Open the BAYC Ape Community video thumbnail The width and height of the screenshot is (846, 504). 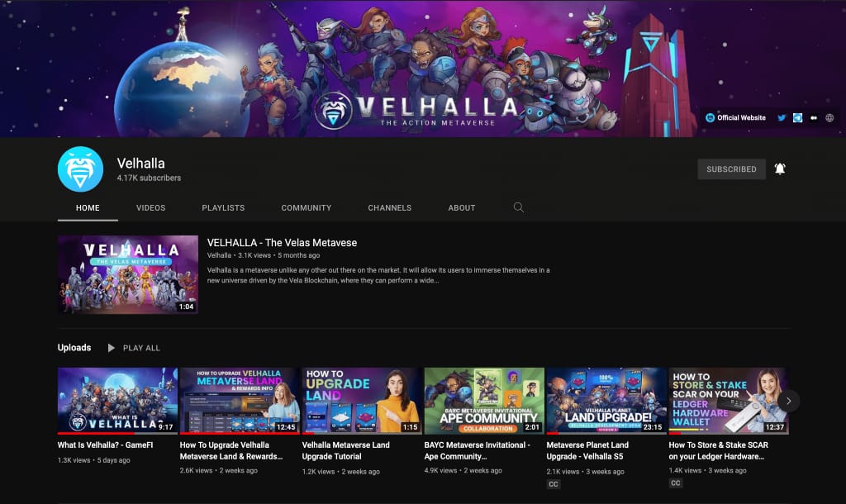click(x=484, y=401)
